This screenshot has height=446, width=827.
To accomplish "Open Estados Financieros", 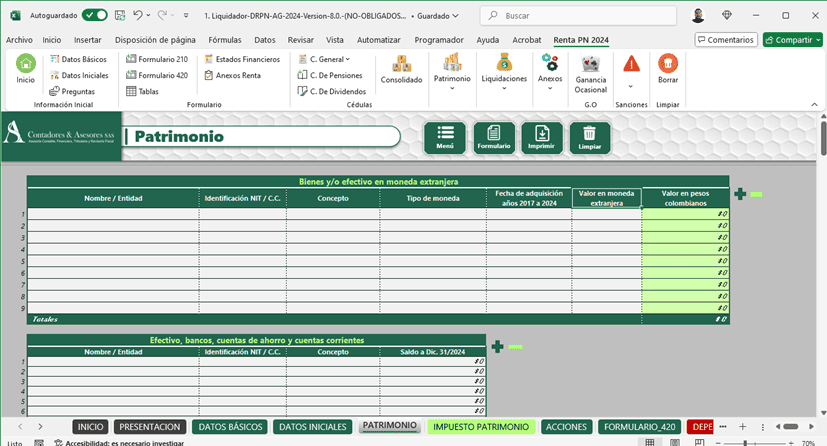I will coord(242,59).
